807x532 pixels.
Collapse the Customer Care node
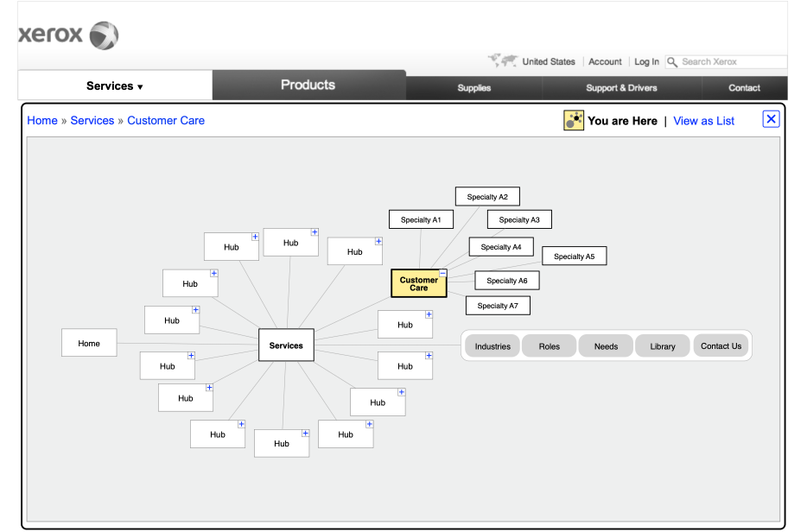click(442, 273)
